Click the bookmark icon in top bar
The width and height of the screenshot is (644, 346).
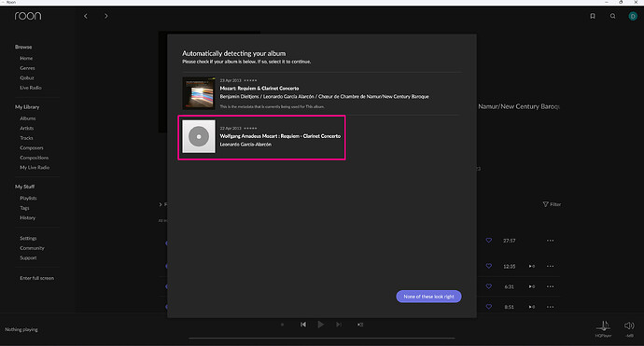click(x=593, y=16)
